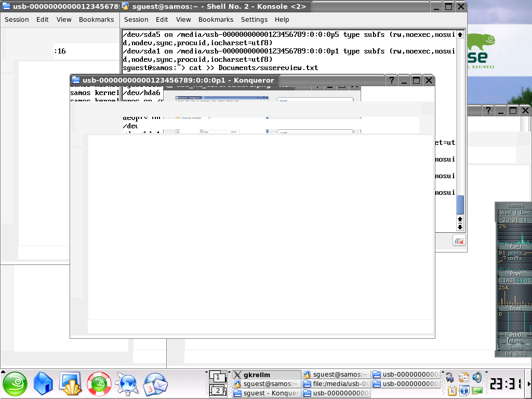Viewport: 532px width, 399px height.
Task: Click the panel digital clock
Action: (506, 384)
